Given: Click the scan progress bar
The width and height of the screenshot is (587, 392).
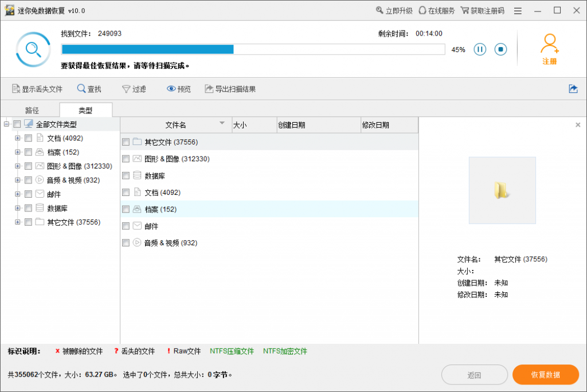Looking at the screenshot, I should point(253,49).
